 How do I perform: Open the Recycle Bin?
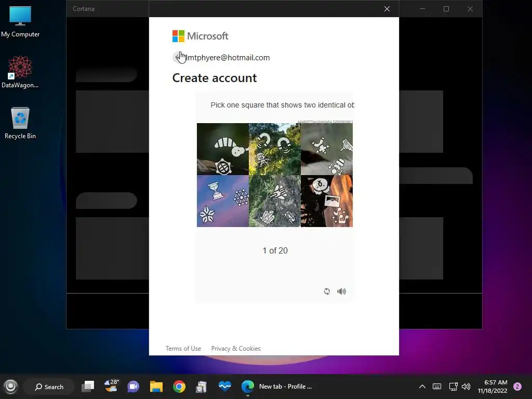[20, 123]
